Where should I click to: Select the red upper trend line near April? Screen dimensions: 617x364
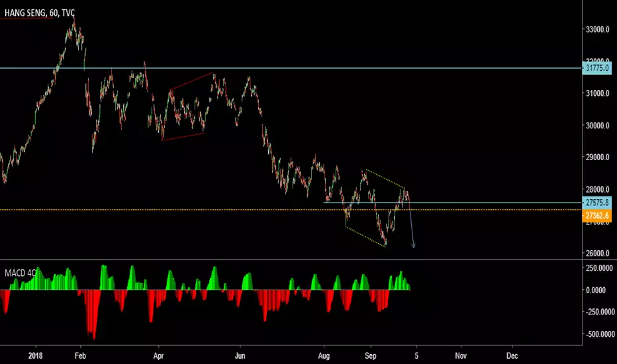(192, 82)
